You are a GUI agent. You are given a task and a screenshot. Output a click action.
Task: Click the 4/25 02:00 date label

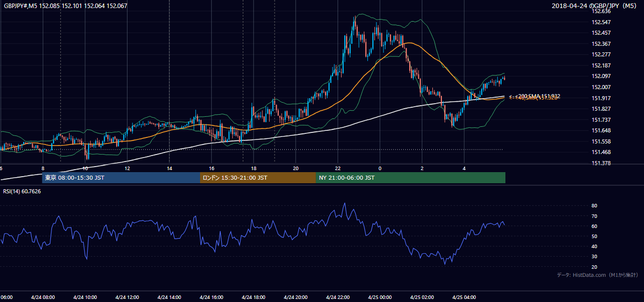[422, 297]
